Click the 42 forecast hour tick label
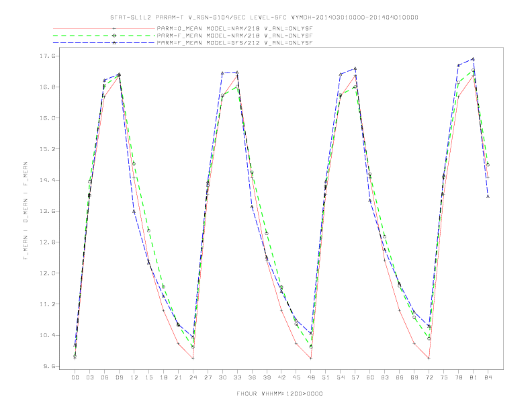The width and height of the screenshot is (532, 411). pyautogui.click(x=281, y=377)
